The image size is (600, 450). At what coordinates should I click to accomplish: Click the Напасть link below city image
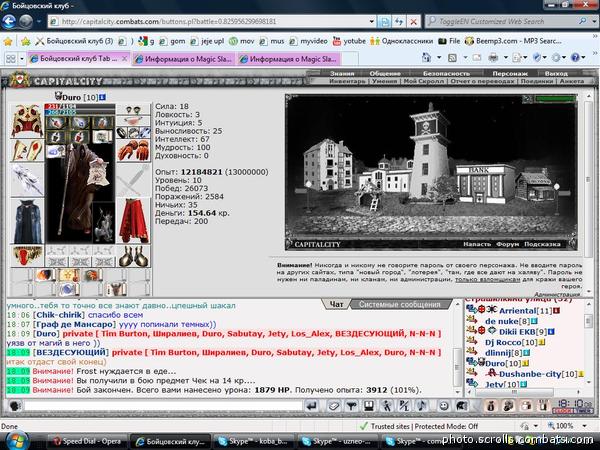click(x=477, y=244)
